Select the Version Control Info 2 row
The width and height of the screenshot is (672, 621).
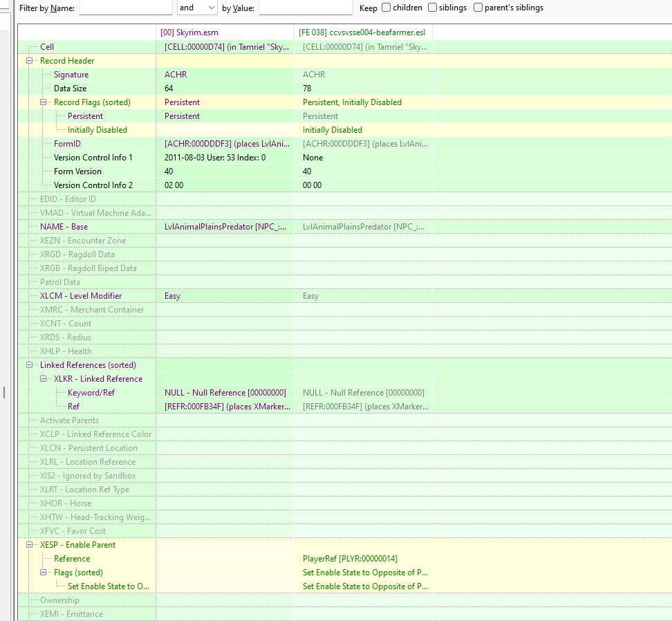(93, 185)
